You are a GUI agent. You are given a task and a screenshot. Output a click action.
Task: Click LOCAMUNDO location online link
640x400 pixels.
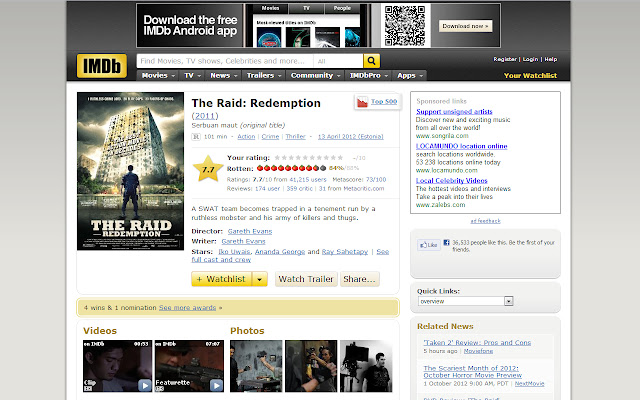[462, 146]
